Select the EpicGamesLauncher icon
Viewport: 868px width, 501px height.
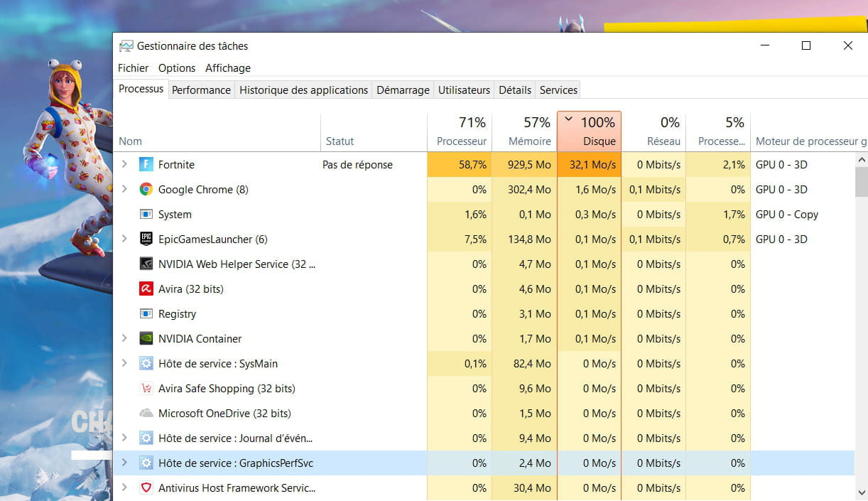(x=146, y=239)
